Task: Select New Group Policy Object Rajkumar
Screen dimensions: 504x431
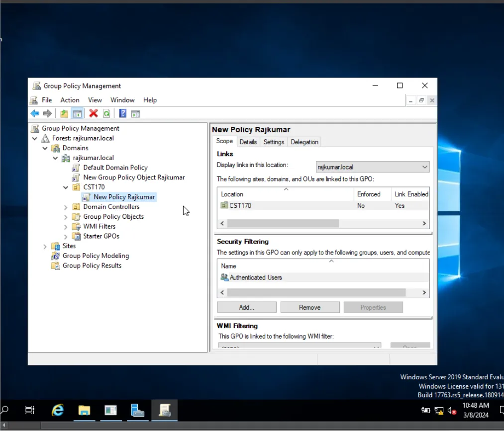Action: click(134, 177)
